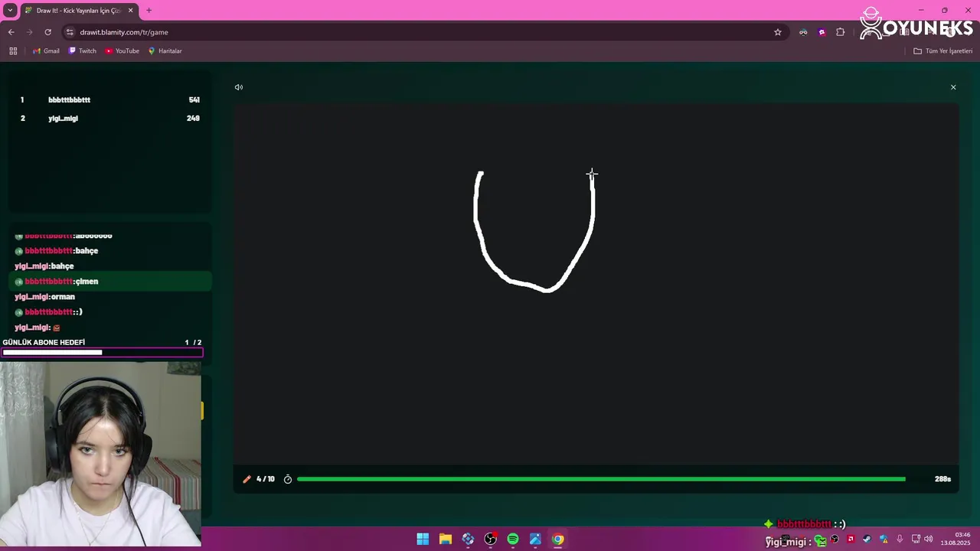View site information icon in address bar
The width and height of the screenshot is (980, 551).
point(70,32)
